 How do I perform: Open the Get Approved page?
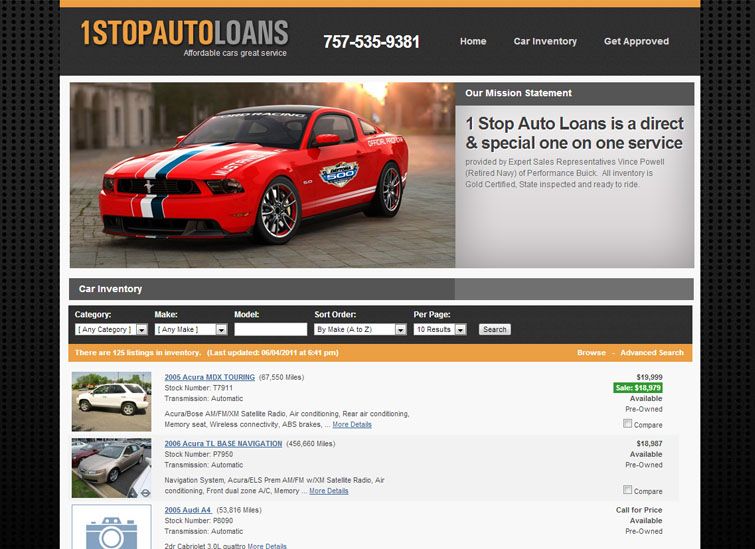(x=636, y=42)
